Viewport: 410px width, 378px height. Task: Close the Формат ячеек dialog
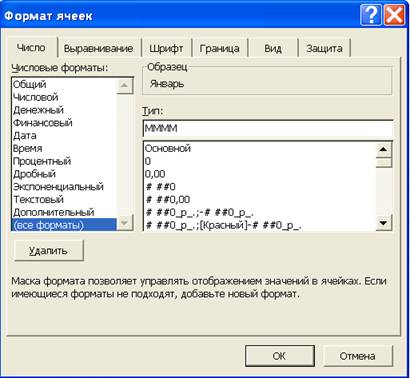point(394,15)
